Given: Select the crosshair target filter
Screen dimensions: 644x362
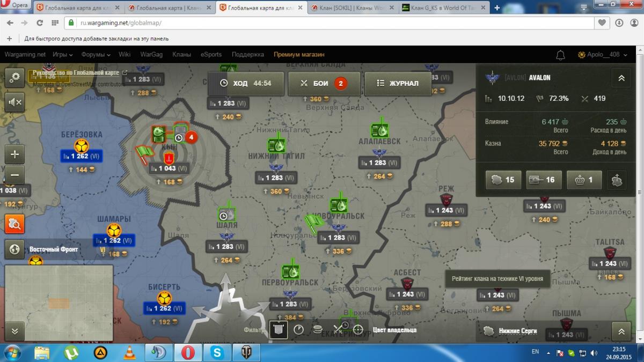Looking at the screenshot, I should pos(358,329).
